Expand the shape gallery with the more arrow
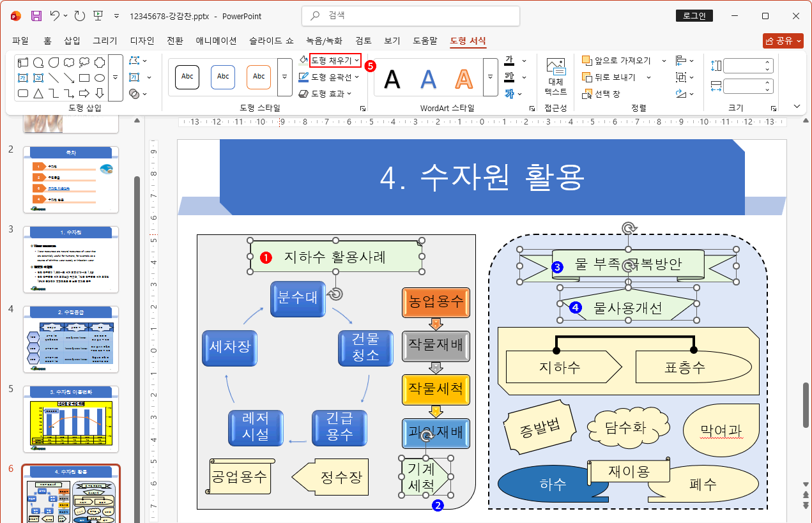Screen dimensions: 812x523 (x=115, y=77)
